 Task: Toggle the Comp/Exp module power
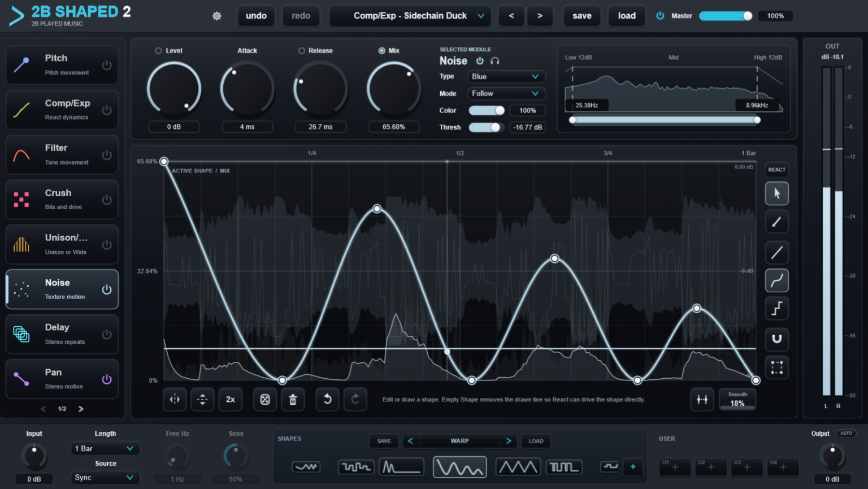107,110
